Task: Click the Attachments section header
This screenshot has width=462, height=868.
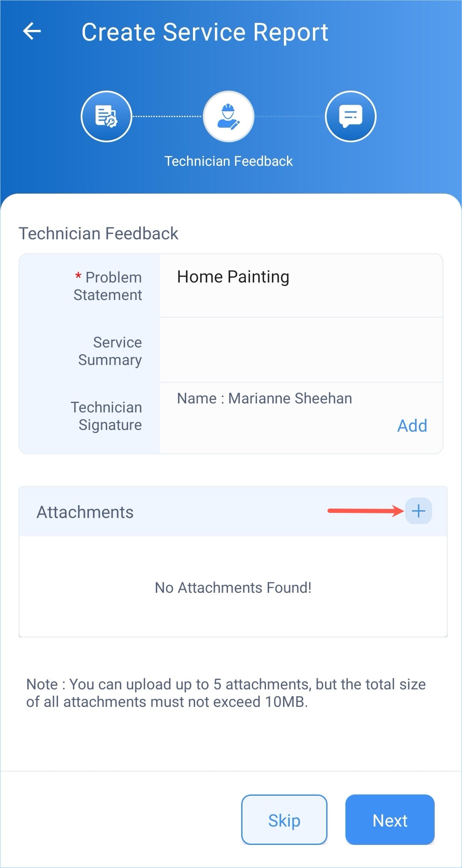Action: click(x=85, y=512)
